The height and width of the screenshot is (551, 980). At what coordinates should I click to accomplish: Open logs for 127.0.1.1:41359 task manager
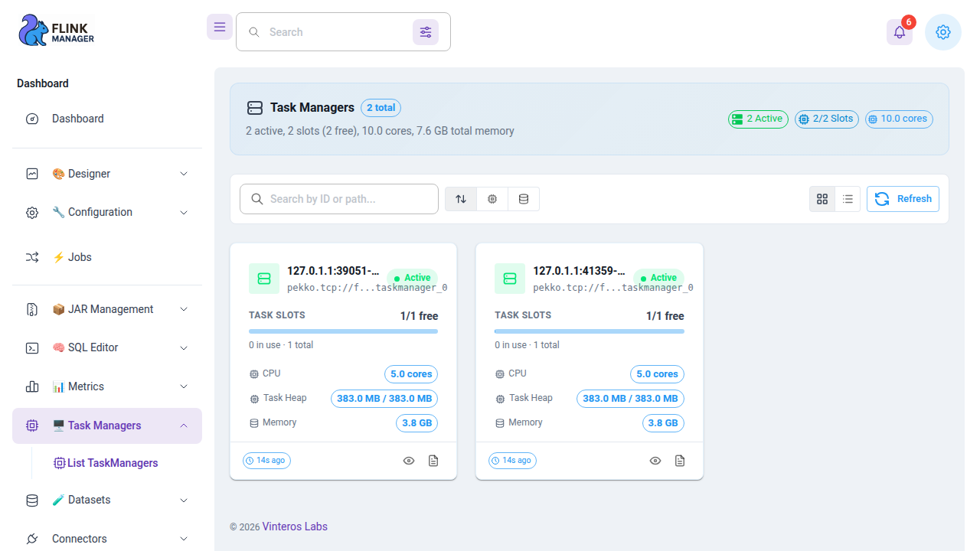680,461
